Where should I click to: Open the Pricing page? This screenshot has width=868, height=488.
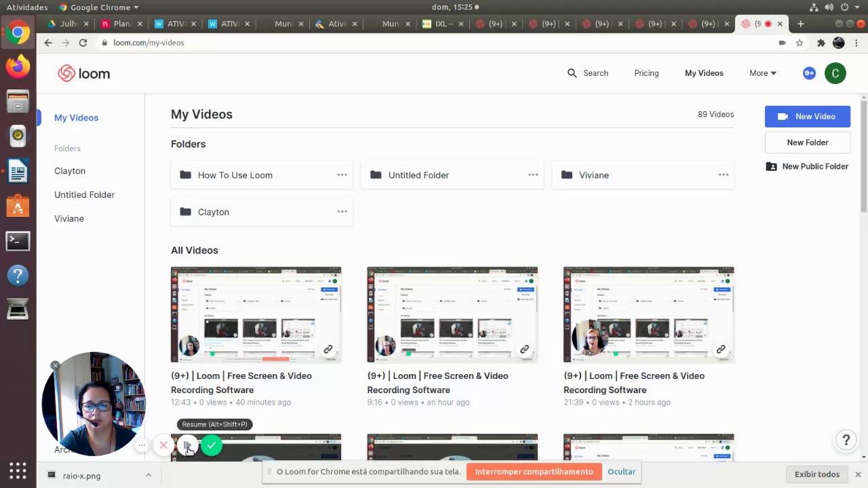(x=646, y=73)
